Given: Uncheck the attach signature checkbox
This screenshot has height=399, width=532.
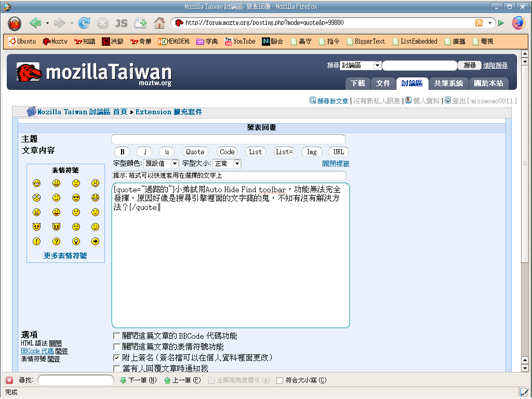Looking at the screenshot, I should pos(117,358).
